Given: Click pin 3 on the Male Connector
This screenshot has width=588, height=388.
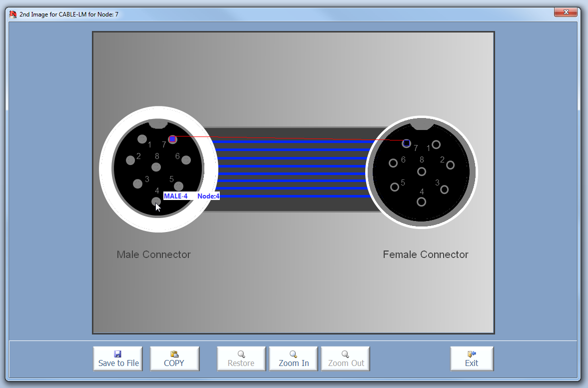Looking at the screenshot, I should pos(138,184).
